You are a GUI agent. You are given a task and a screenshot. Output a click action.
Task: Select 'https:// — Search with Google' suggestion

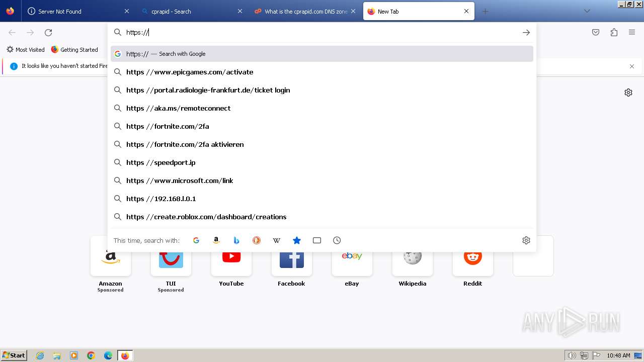322,54
